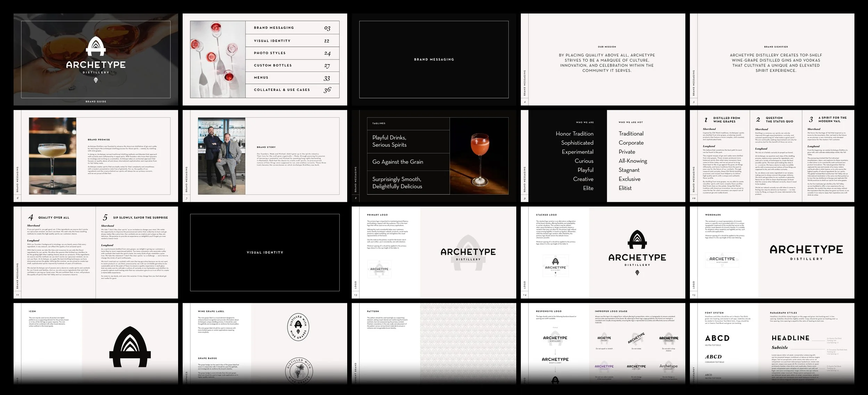The height and width of the screenshot is (395, 868).
Task: Click the pink cocktail photo on Taglines slide
Action: pyautogui.click(x=479, y=156)
